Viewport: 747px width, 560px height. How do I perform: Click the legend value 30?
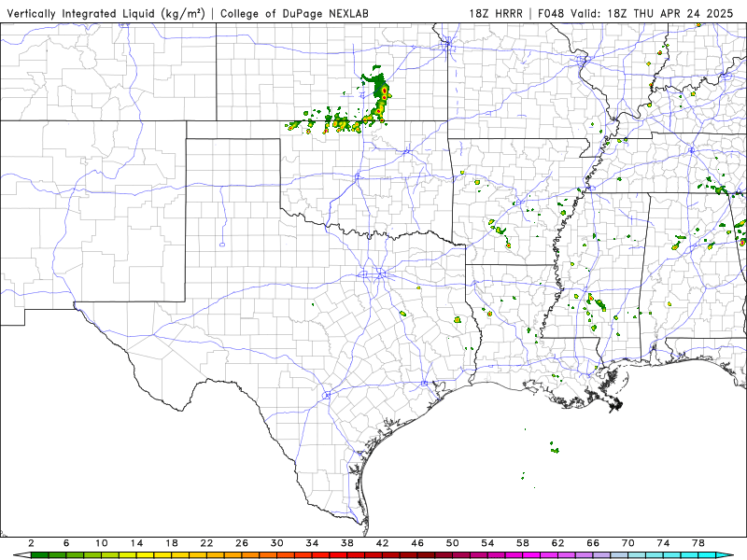276,543
